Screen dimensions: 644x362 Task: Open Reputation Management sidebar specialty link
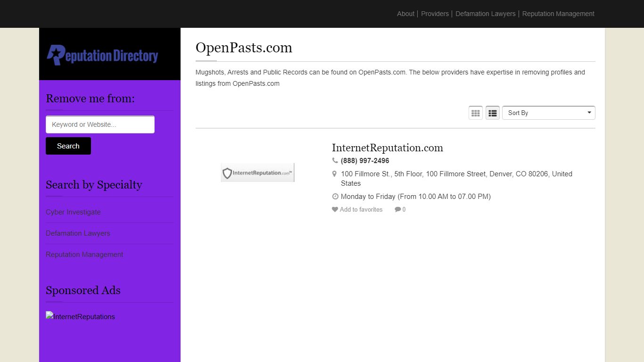click(84, 255)
